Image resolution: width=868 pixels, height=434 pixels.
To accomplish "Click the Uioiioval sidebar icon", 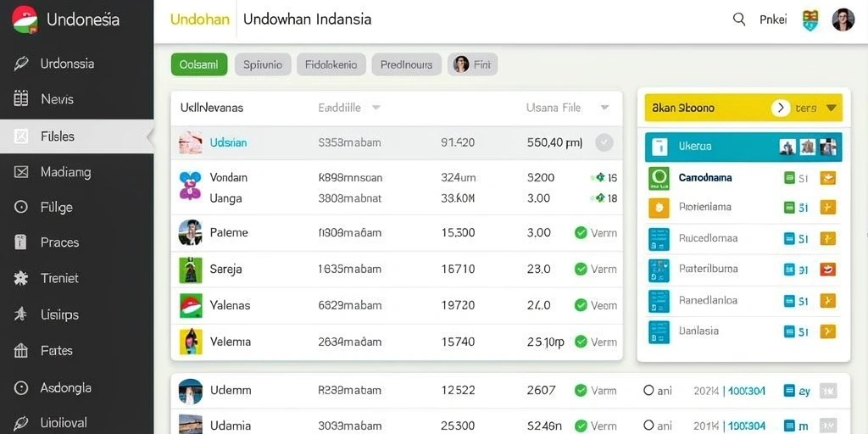I will click(x=20, y=424).
